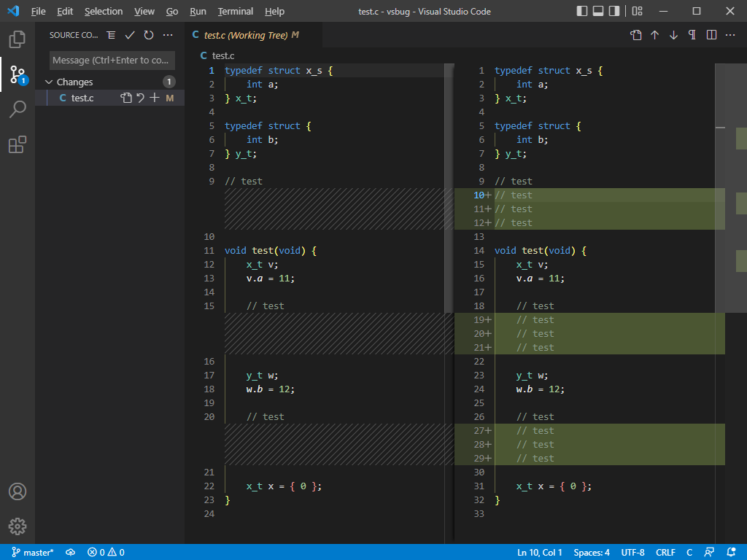The image size is (747, 560).
Task: Open the Help menu
Action: [x=274, y=12]
